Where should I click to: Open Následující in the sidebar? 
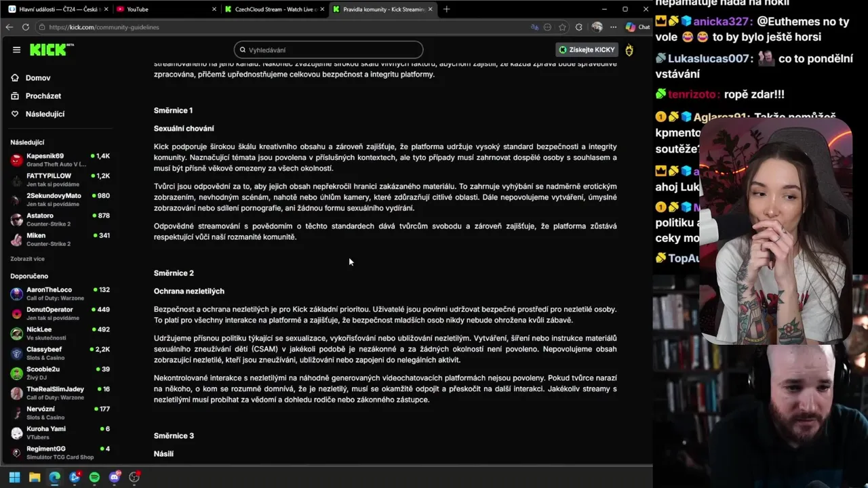45,114
